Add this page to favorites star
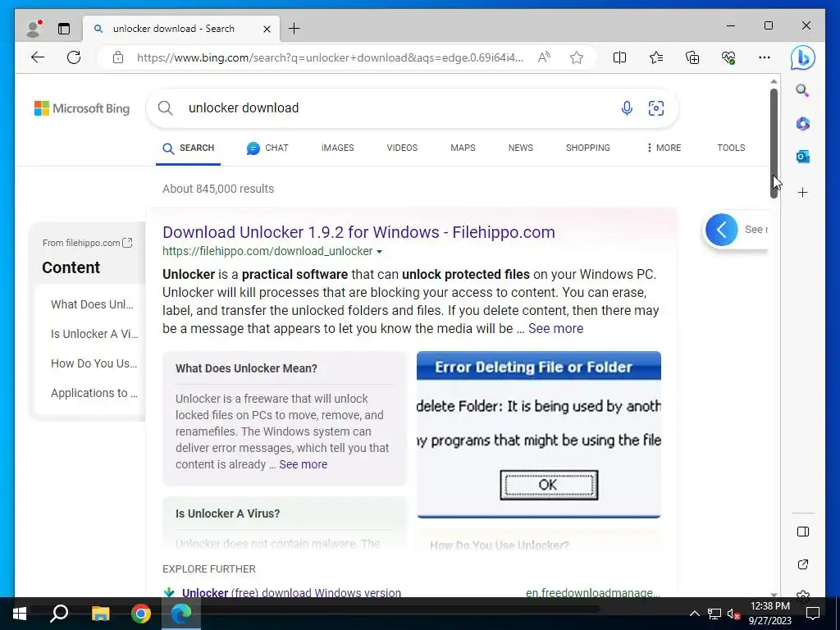This screenshot has height=630, width=840. [x=577, y=57]
